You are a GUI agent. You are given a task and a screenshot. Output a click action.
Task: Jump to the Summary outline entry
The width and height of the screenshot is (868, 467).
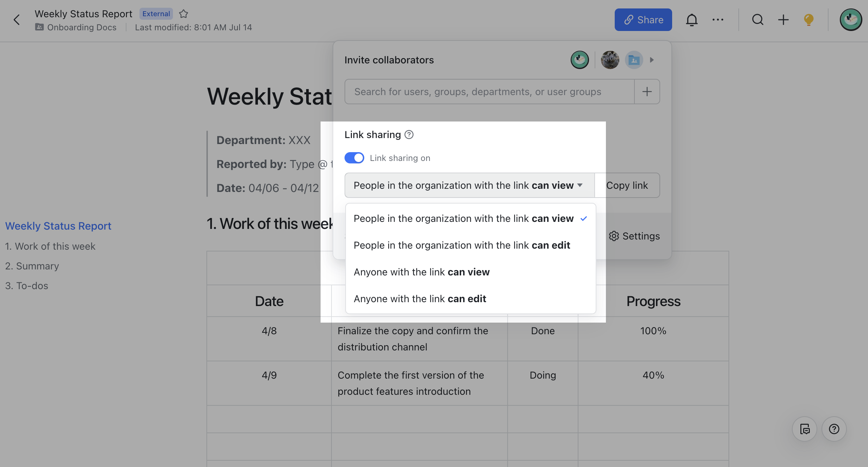point(32,266)
